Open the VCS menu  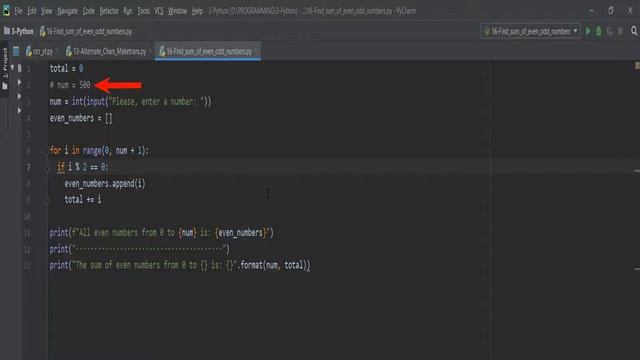[159, 11]
